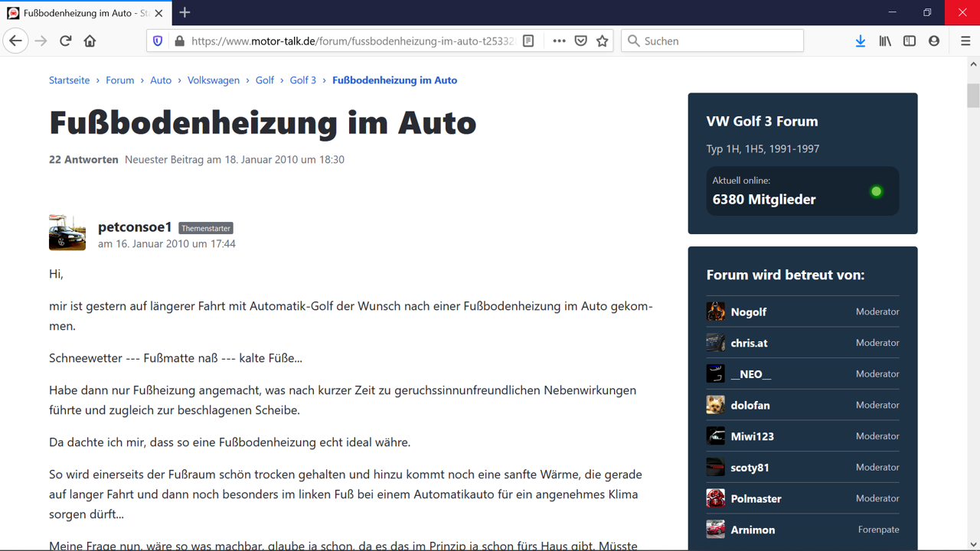Restore down the Firefox window
This screenshot has height=551, width=980.
click(927, 12)
